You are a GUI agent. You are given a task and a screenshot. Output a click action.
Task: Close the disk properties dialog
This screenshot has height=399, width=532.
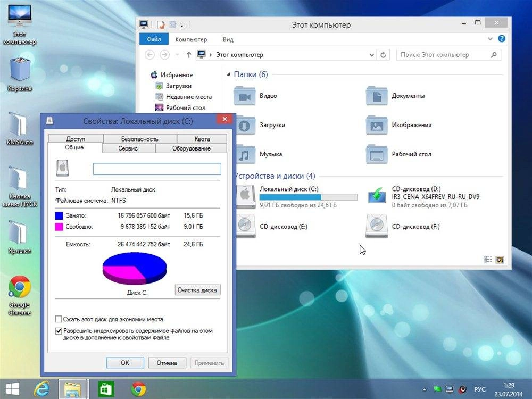pyautogui.click(x=225, y=119)
